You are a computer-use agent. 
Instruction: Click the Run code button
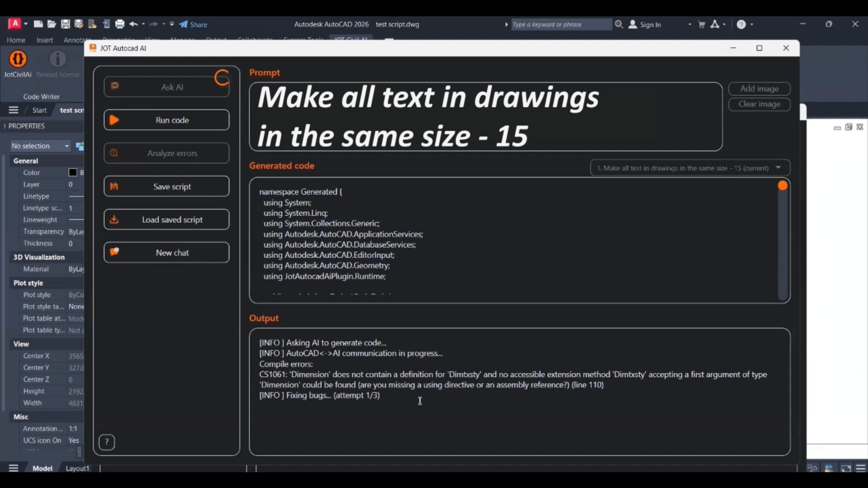pos(166,120)
